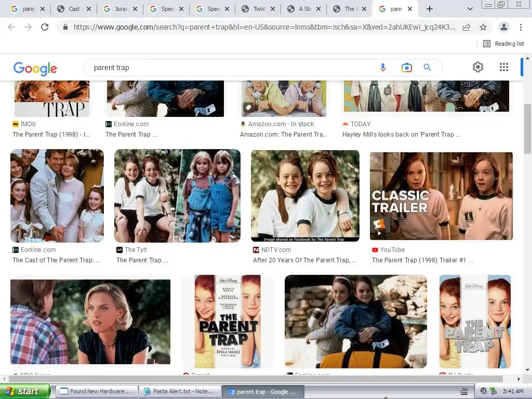Open site info via the padlock icon
532x399 pixels.
[x=65, y=27]
